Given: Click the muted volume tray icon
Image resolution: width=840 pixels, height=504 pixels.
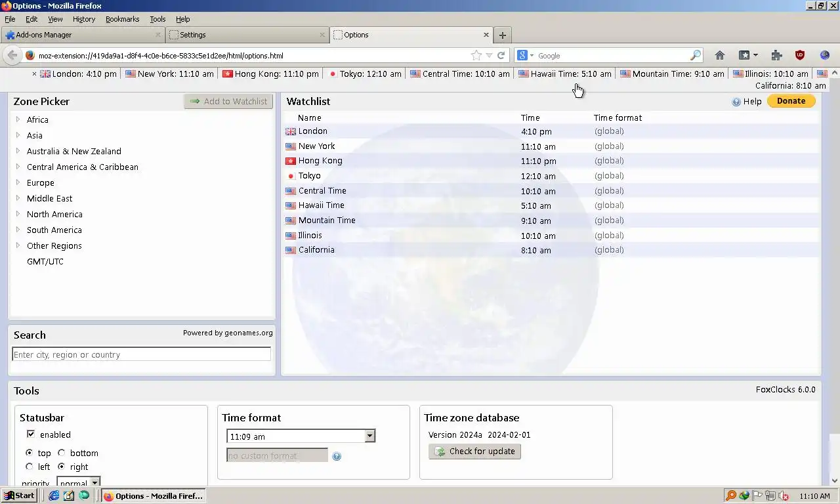Looking at the screenshot, I should 784,496.
